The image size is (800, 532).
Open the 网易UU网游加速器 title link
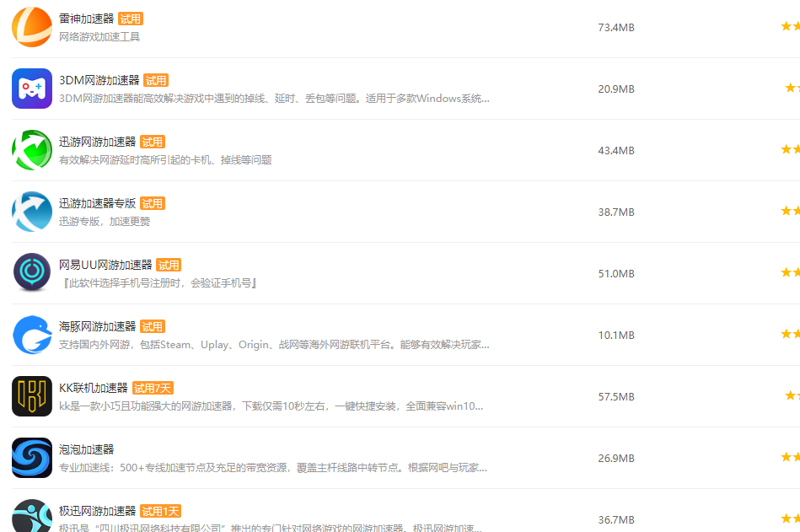pos(105,266)
